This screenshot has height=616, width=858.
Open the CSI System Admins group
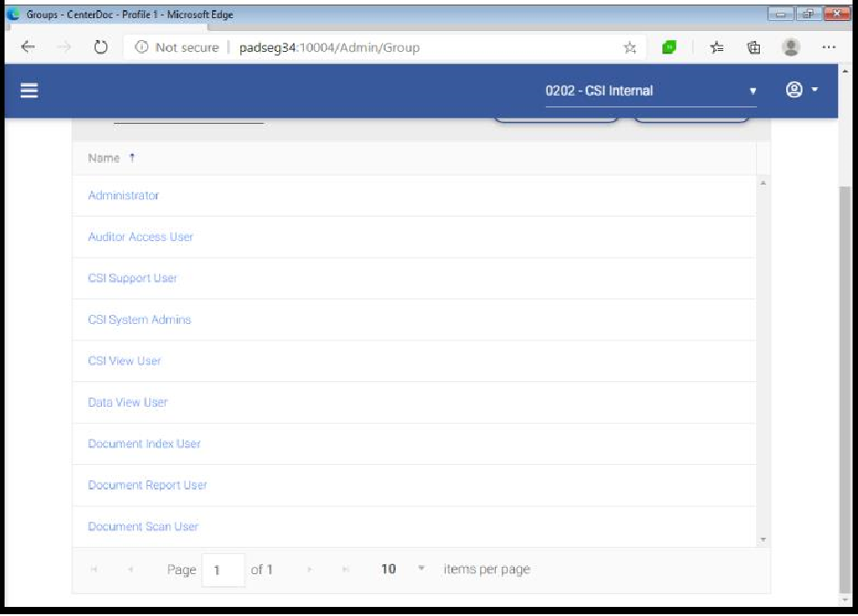click(x=139, y=319)
